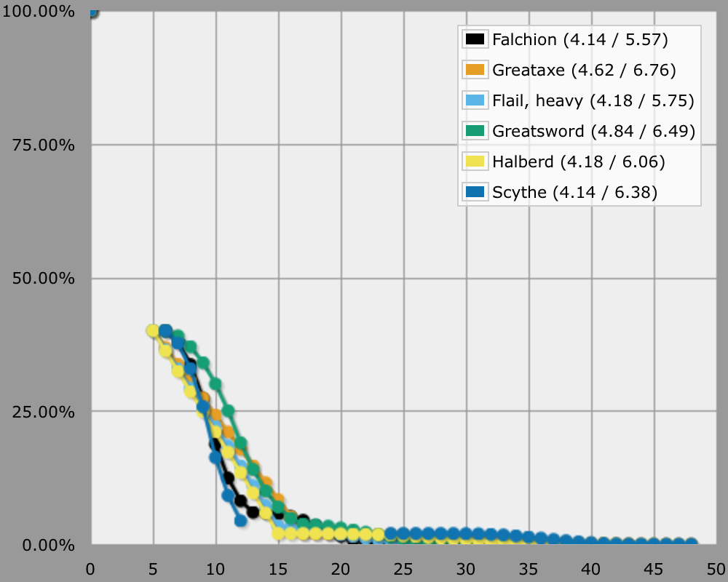Click the 50.00% y-axis label
728x582 pixels.
click(45, 279)
